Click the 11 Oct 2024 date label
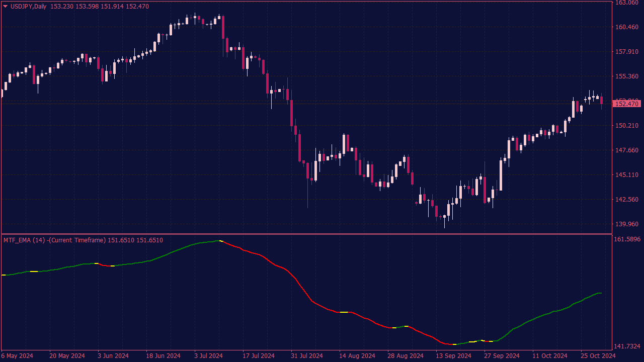This screenshot has width=644, height=362. [550, 356]
